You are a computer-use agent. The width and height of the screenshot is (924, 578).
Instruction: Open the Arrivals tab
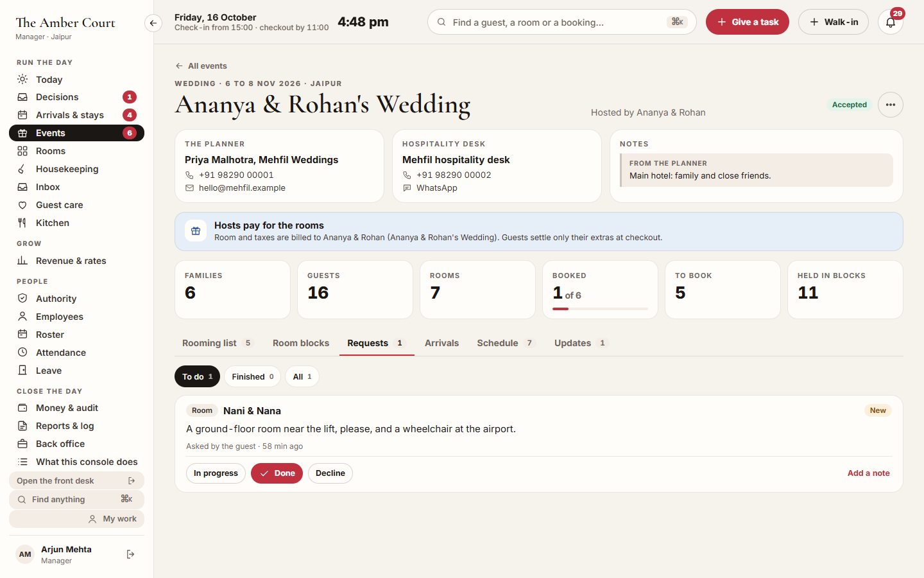[x=441, y=343]
